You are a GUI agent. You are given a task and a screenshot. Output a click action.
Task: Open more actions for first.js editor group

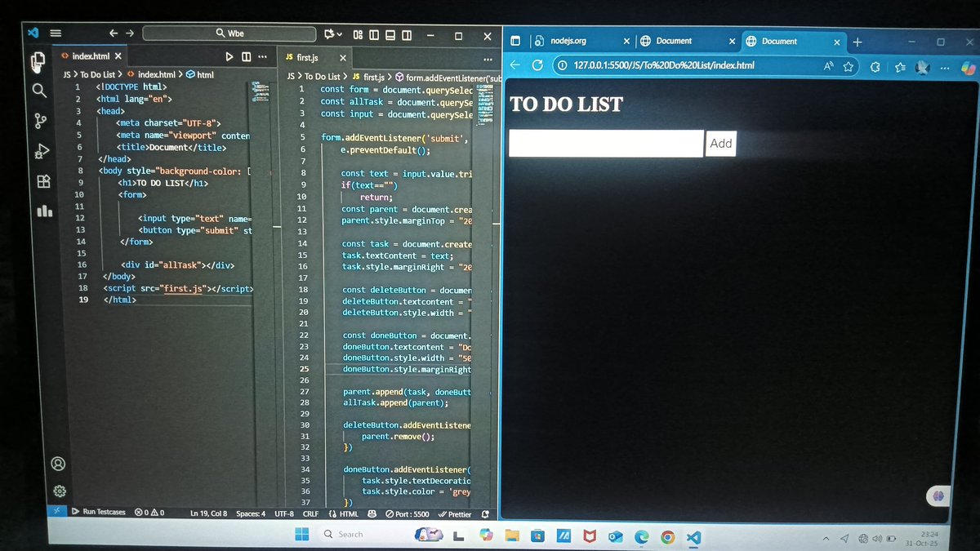[x=488, y=59]
